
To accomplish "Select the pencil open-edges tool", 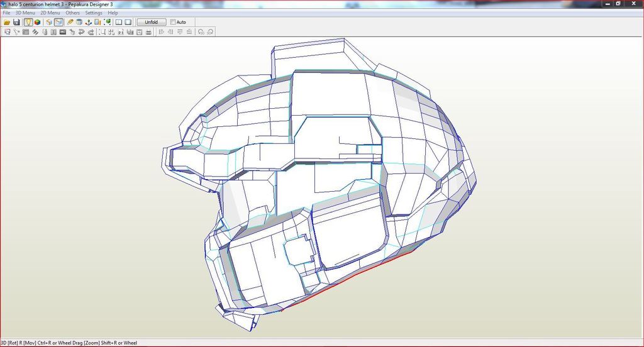I will 70,22.
